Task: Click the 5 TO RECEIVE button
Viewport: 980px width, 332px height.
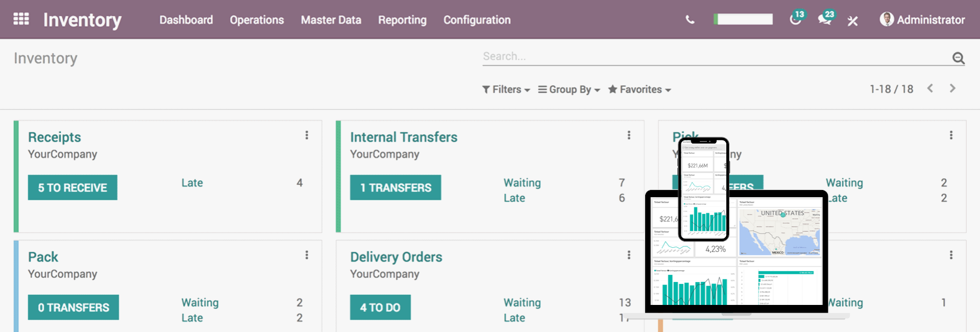Action: click(x=72, y=187)
